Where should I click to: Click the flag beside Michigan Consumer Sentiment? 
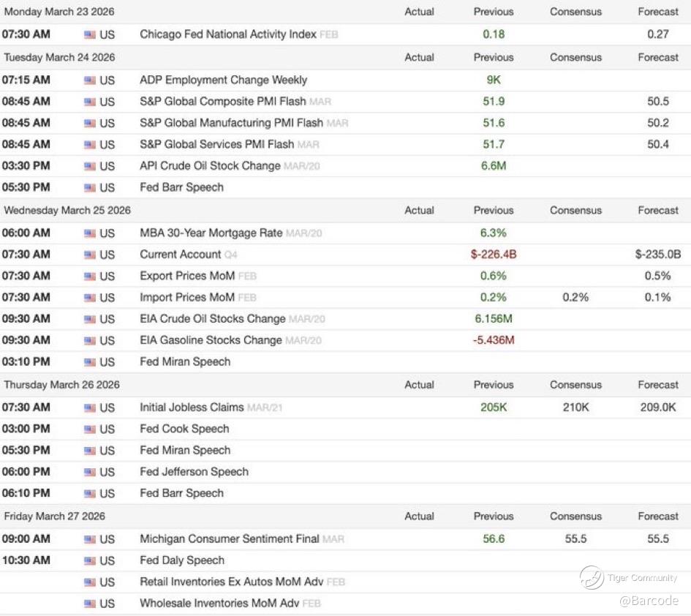click(90, 539)
